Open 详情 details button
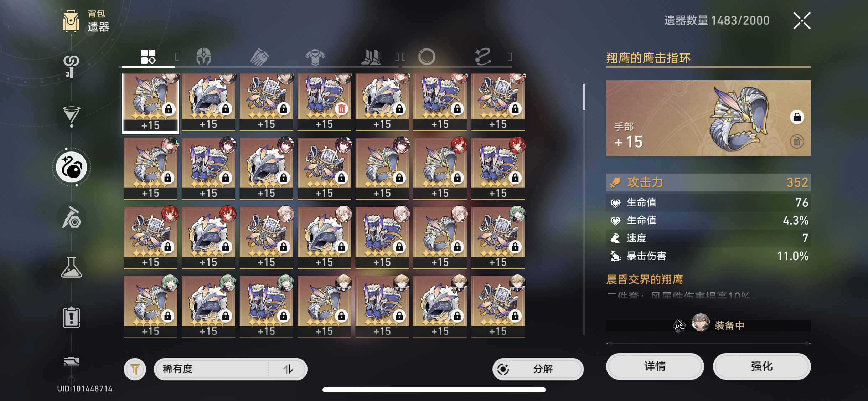The width and height of the screenshot is (868, 401). point(655,366)
